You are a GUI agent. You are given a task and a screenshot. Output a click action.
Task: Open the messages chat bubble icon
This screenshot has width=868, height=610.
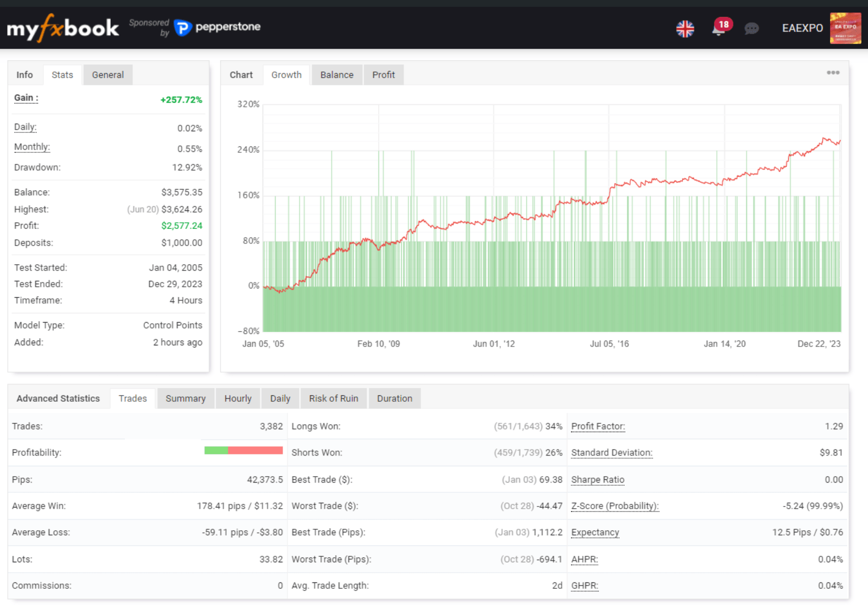click(x=751, y=28)
